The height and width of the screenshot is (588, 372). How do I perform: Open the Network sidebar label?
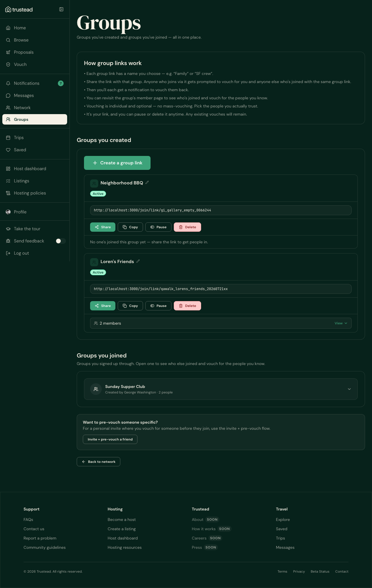(x=22, y=108)
